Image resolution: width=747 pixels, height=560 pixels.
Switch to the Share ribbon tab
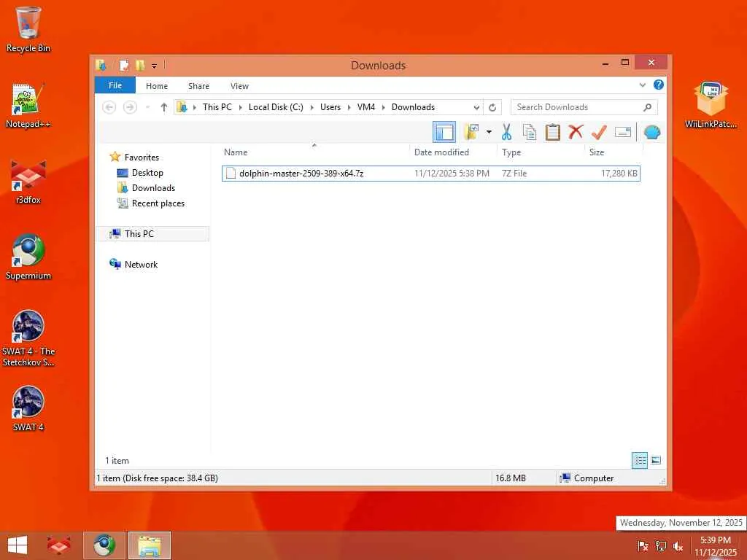[x=198, y=86]
